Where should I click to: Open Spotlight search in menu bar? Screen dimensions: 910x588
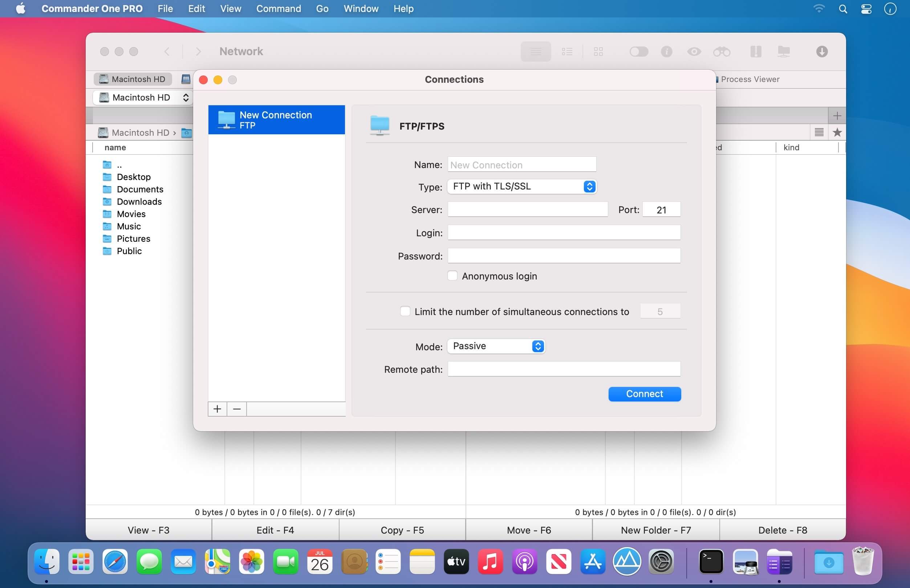pyautogui.click(x=843, y=9)
